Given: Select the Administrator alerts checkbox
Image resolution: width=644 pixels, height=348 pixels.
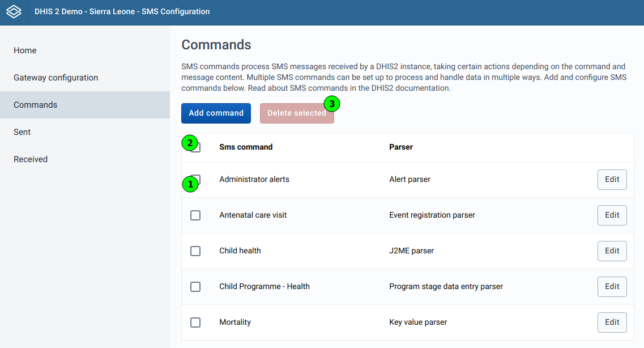Looking at the screenshot, I should tap(195, 180).
